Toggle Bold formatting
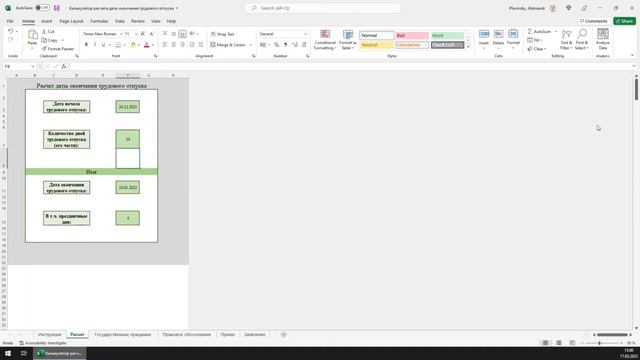 [86, 44]
